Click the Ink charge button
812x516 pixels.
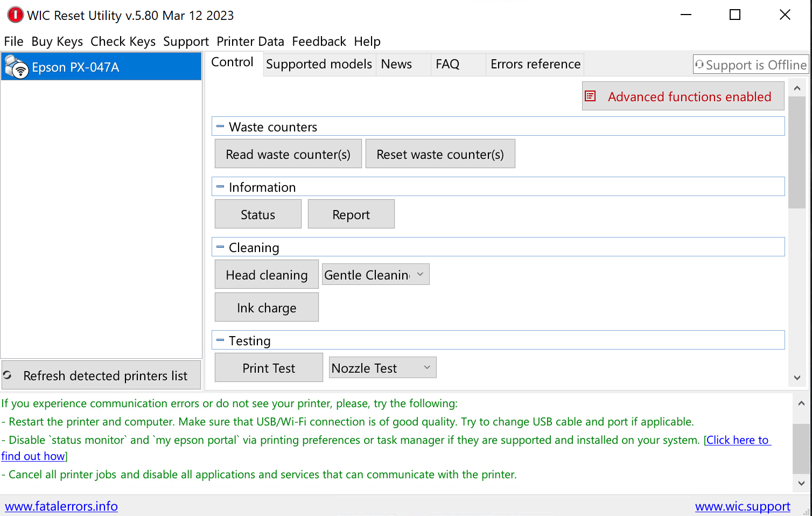(267, 308)
